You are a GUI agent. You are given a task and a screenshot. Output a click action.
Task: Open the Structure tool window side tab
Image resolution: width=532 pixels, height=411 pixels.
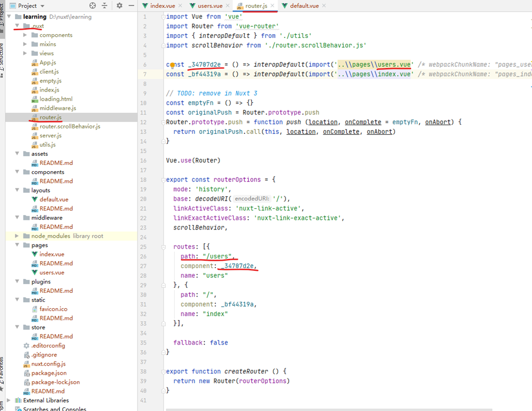point(2,60)
